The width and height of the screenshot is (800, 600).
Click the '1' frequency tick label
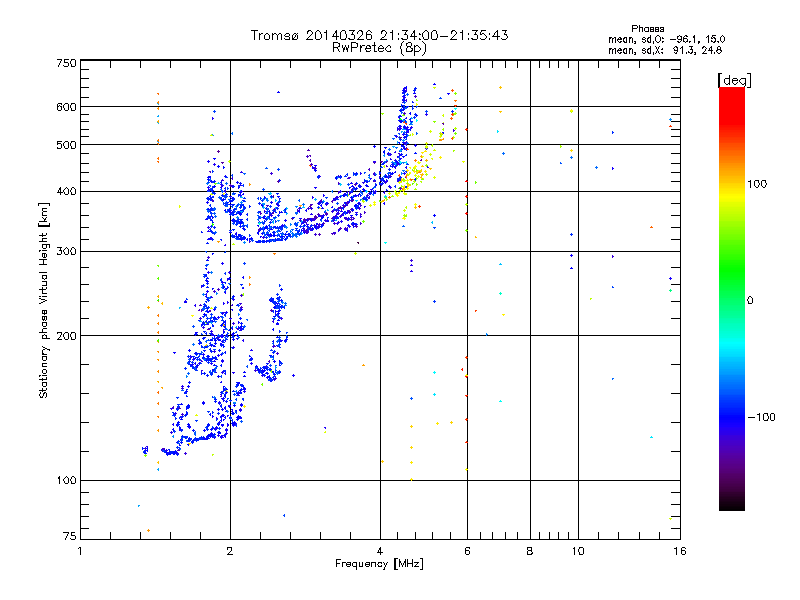point(80,551)
